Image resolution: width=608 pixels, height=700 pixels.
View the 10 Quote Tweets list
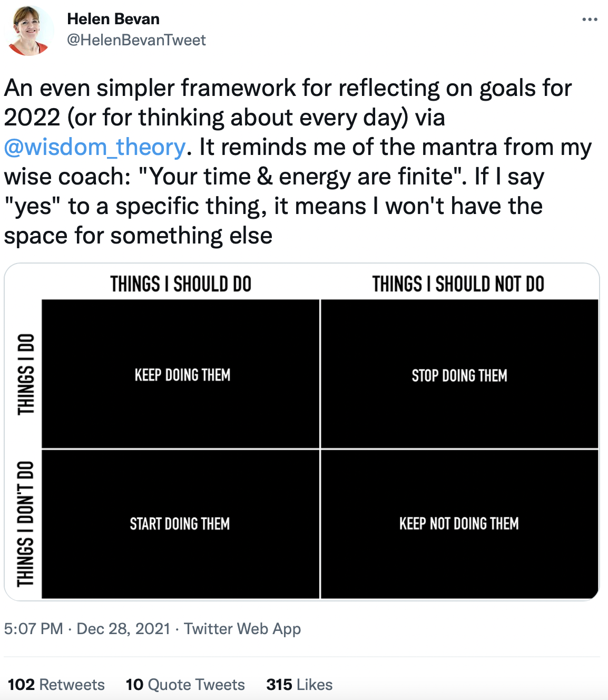[x=185, y=684]
